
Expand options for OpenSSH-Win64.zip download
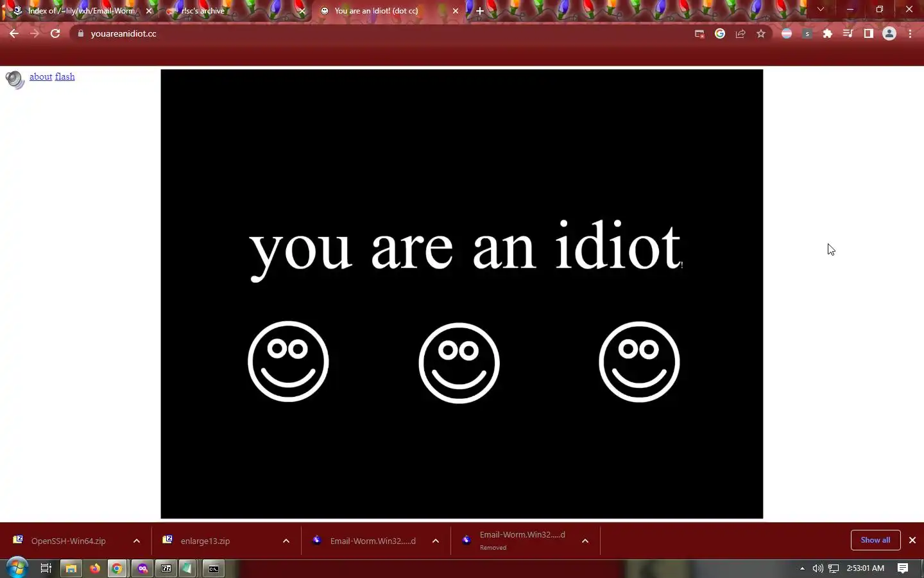click(137, 541)
